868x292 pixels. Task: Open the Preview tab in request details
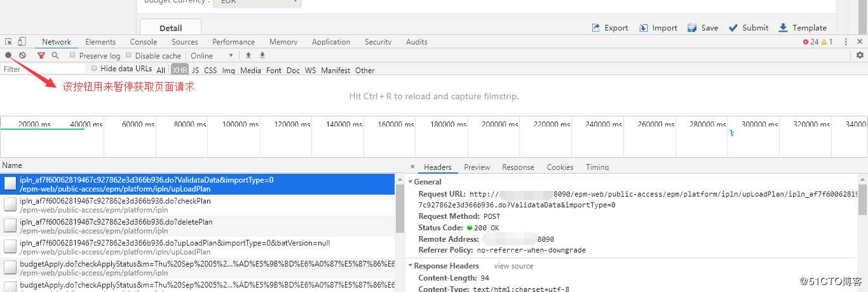pyautogui.click(x=477, y=167)
